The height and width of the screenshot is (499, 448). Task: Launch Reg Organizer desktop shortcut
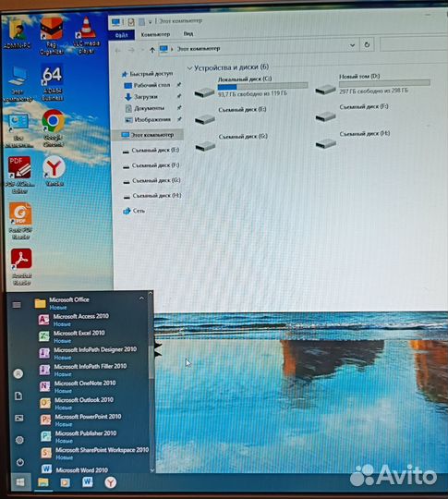tap(52, 36)
